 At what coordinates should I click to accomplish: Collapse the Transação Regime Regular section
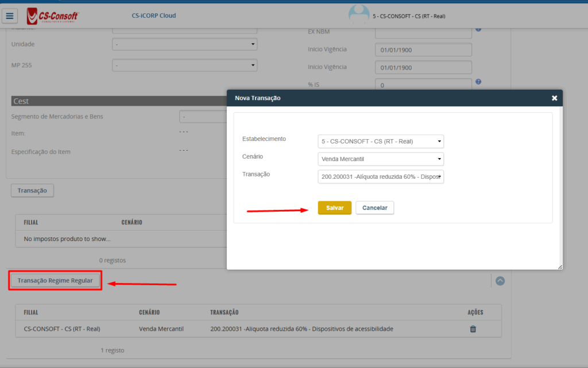coord(500,281)
